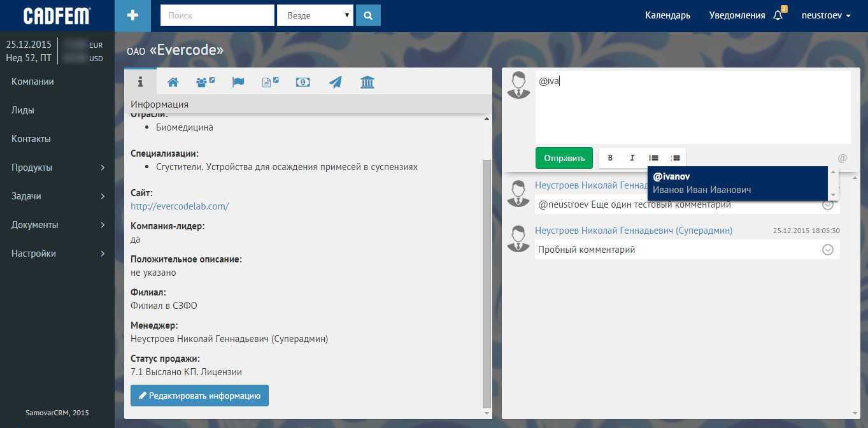
Task: Open the people group icon tab
Action: coord(205,82)
